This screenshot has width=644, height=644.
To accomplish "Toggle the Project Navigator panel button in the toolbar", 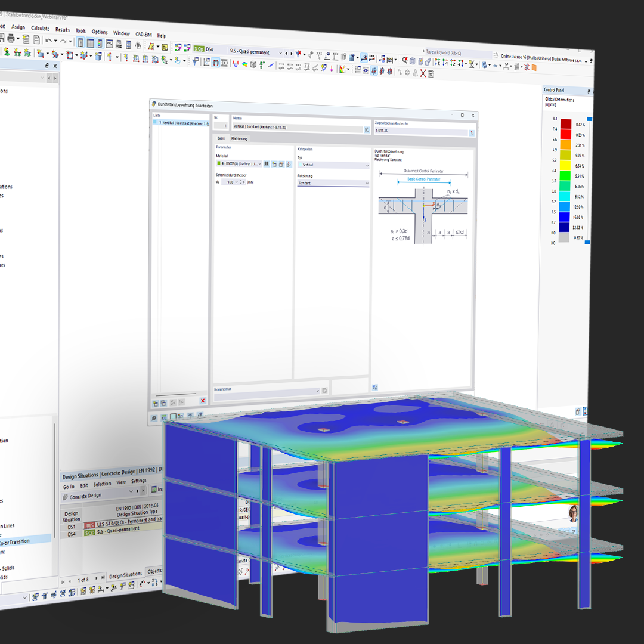I will [80, 42].
